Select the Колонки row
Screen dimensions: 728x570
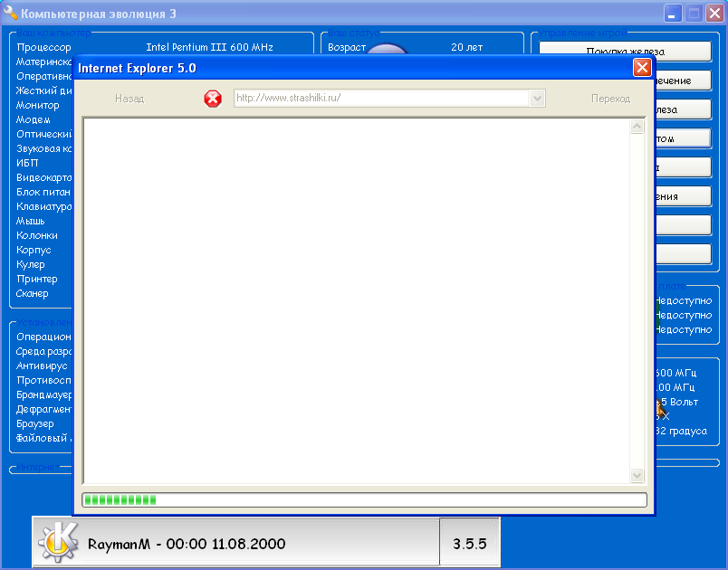(x=37, y=235)
